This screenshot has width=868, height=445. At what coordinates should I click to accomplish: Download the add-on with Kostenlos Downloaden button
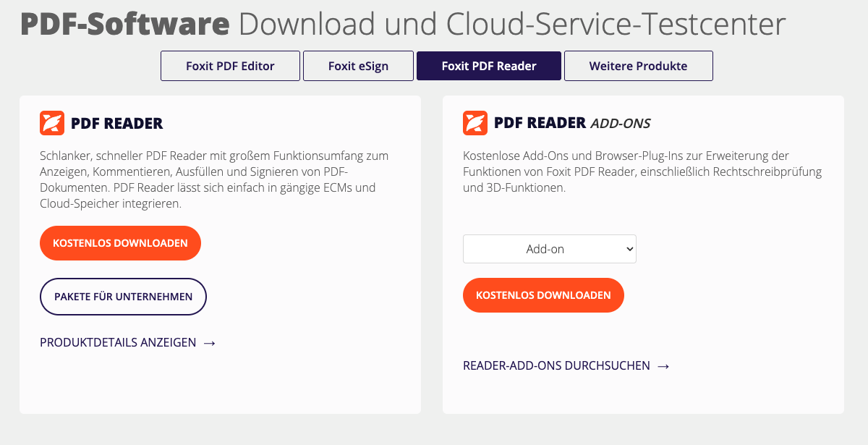[543, 295]
